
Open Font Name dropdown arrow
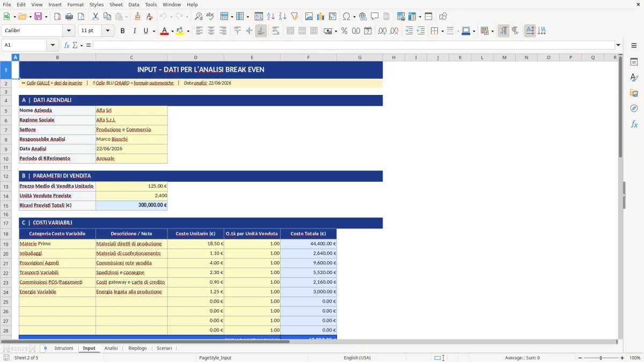pyautogui.click(x=68, y=31)
